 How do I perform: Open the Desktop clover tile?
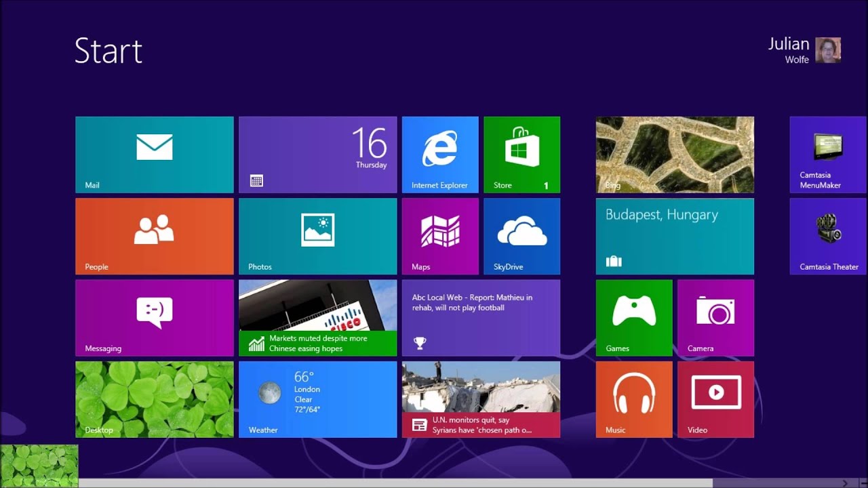tap(155, 399)
